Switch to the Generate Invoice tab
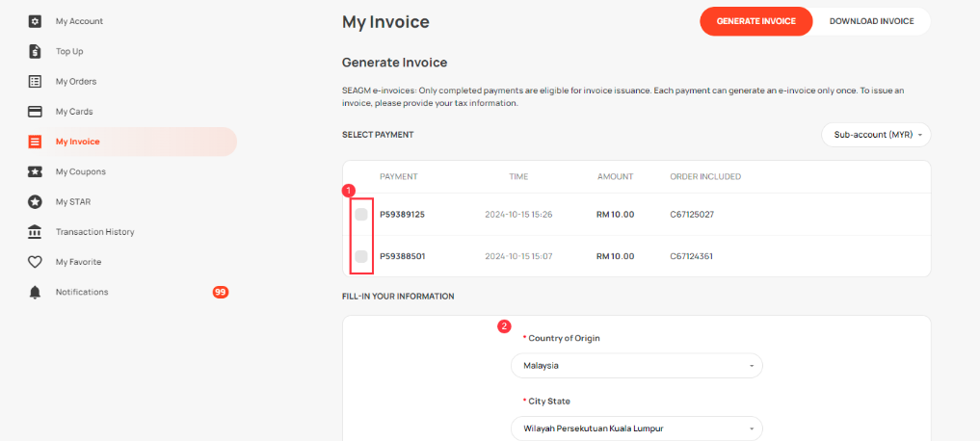Screen dimensions: 980x441 756,21
